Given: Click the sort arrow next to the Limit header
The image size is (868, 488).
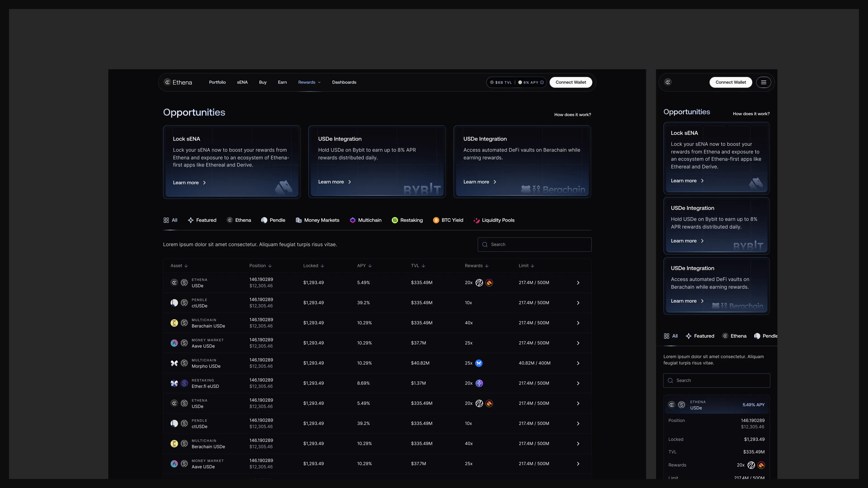Looking at the screenshot, I should click(x=532, y=266).
